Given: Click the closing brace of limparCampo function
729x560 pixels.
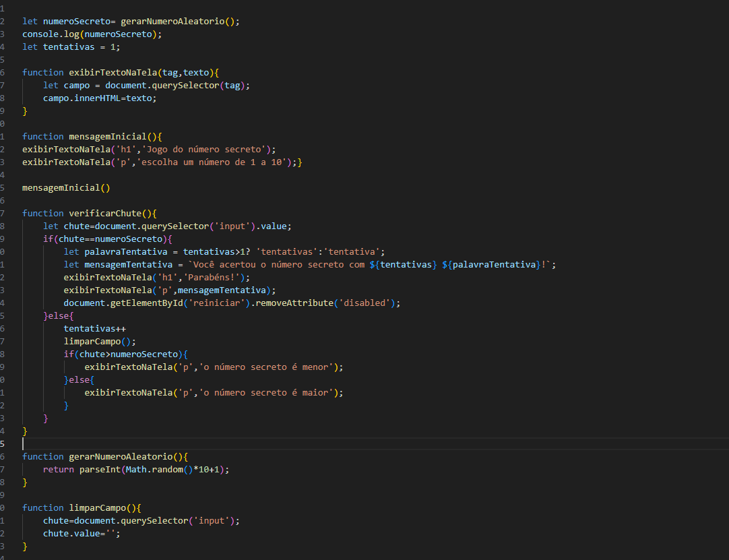Looking at the screenshot, I should click(x=25, y=547).
